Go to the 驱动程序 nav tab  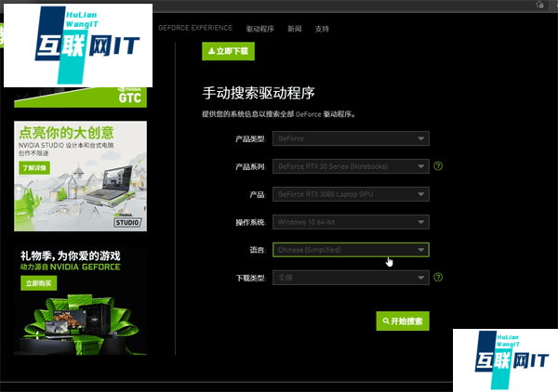260,29
